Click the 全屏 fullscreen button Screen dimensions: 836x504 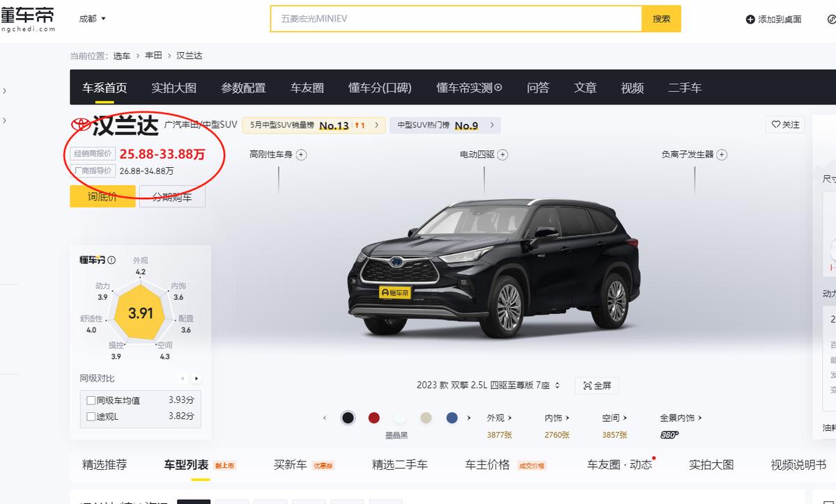597,385
